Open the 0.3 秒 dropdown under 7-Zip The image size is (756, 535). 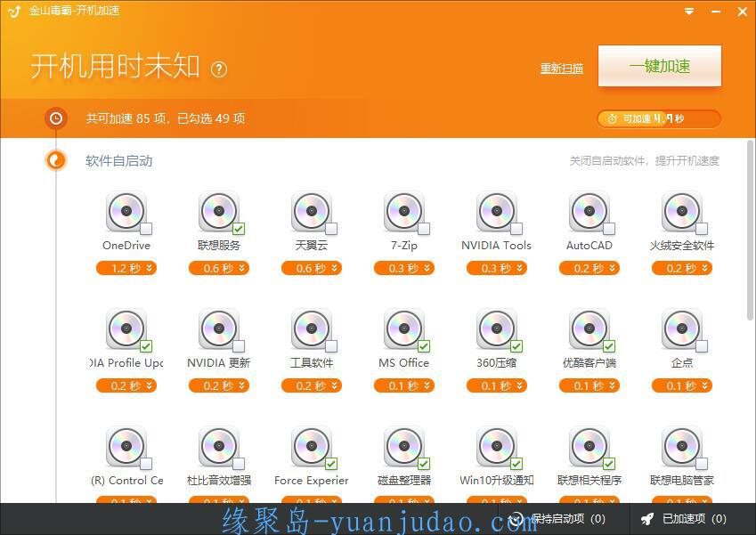click(404, 268)
